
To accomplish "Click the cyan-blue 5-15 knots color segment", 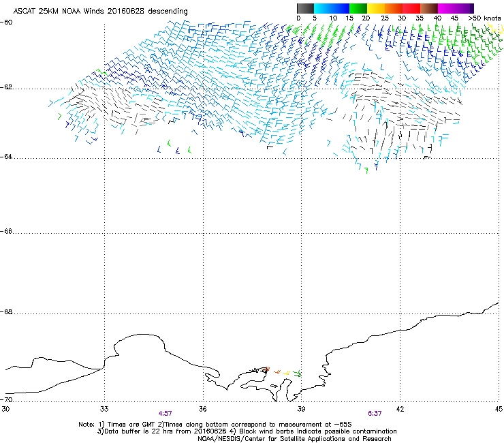I will 332,8.
